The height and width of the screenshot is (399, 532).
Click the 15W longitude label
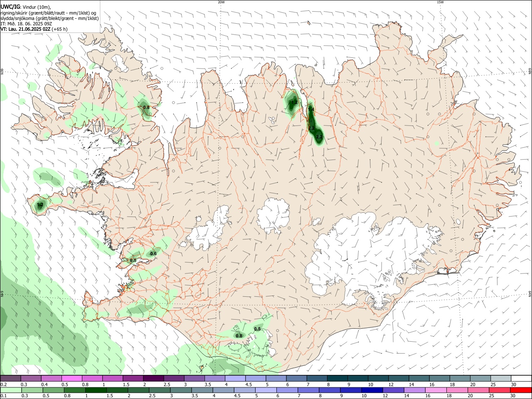pyautogui.click(x=440, y=2)
